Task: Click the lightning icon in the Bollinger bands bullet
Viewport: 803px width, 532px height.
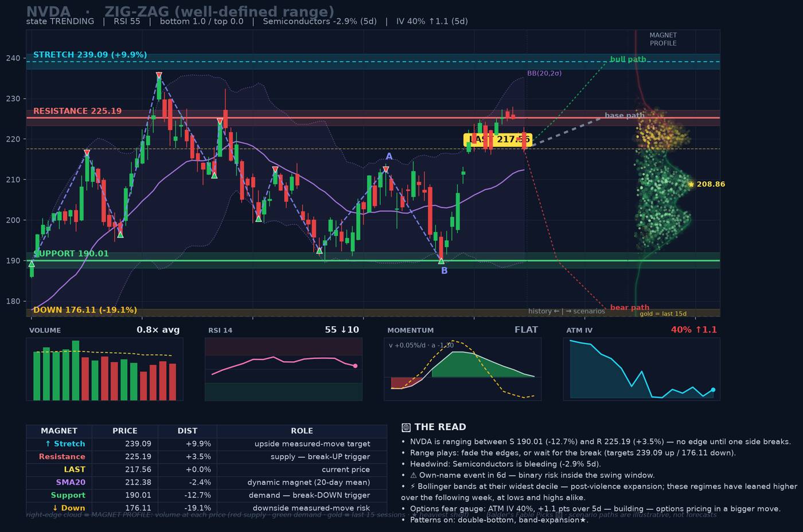Action: point(413,486)
